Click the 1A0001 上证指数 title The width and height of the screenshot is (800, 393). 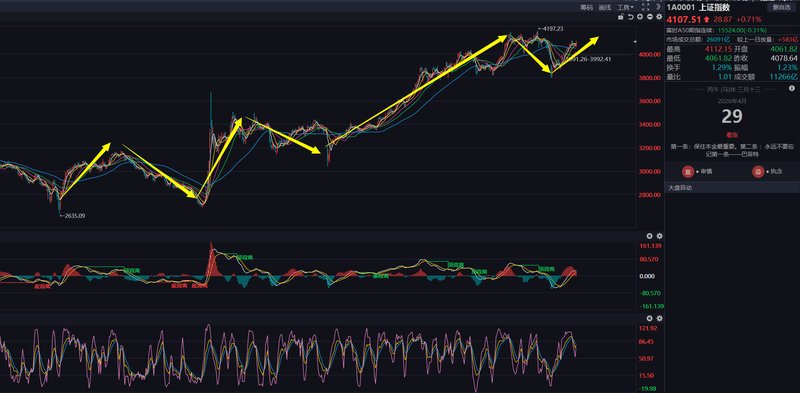pos(698,8)
